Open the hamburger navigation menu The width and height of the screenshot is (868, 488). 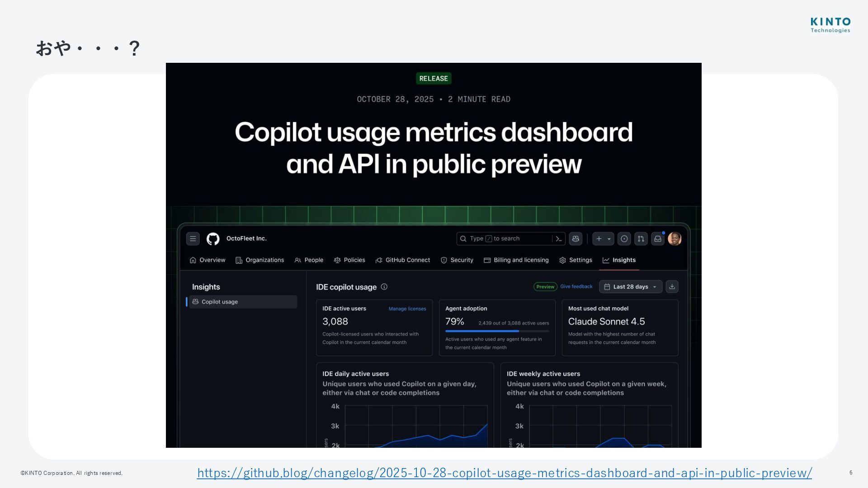(x=193, y=239)
